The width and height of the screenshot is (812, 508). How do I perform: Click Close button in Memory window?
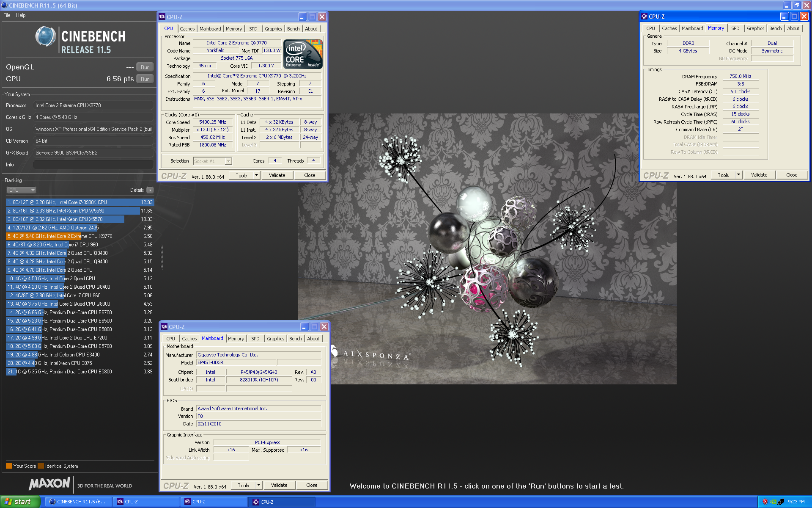pyautogui.click(x=792, y=175)
